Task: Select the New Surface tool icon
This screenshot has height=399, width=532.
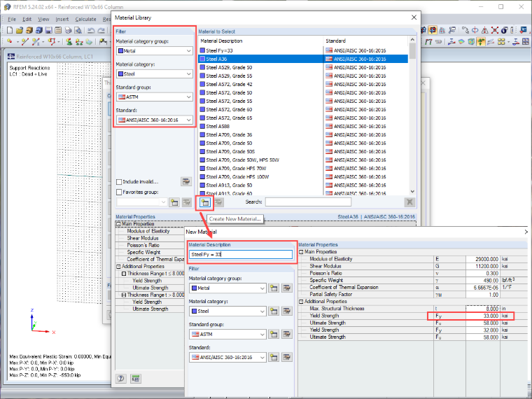Action: [89, 42]
